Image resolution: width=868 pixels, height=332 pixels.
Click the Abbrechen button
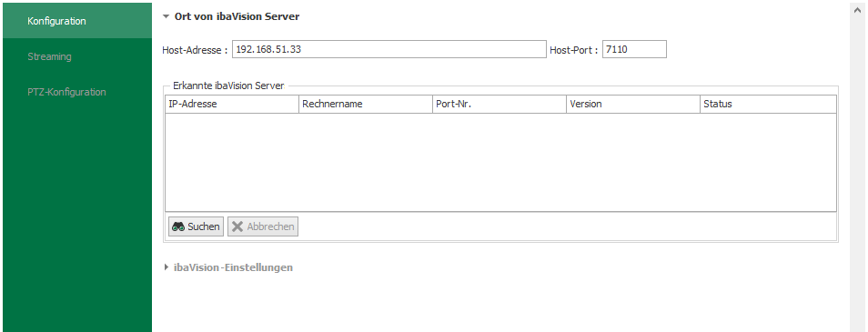(x=263, y=226)
